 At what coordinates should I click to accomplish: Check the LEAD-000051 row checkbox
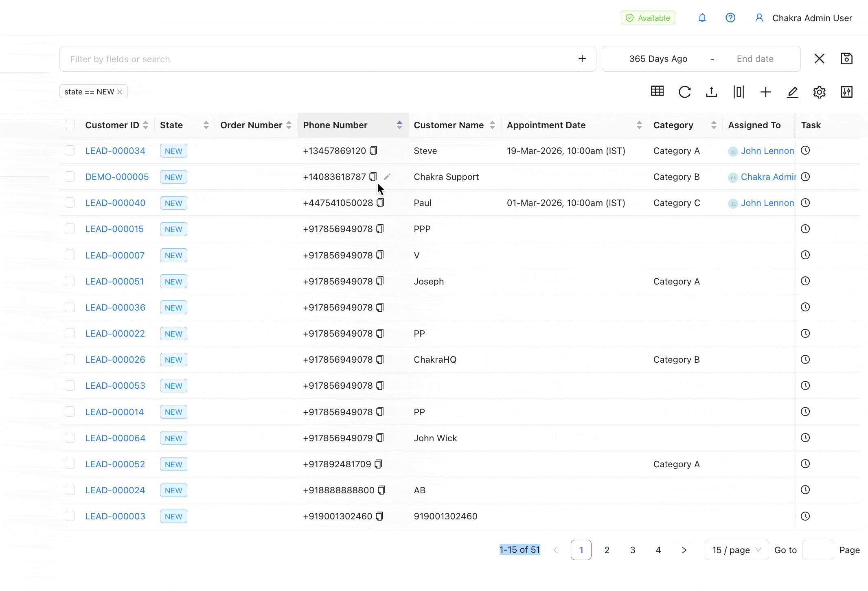[x=70, y=281]
